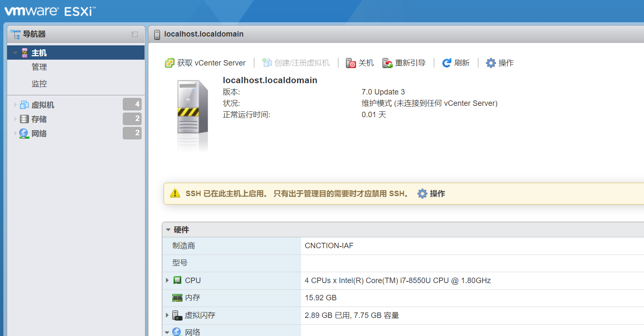The width and height of the screenshot is (644, 336).
Task: Click the refresh arrow icon
Action: [446, 63]
